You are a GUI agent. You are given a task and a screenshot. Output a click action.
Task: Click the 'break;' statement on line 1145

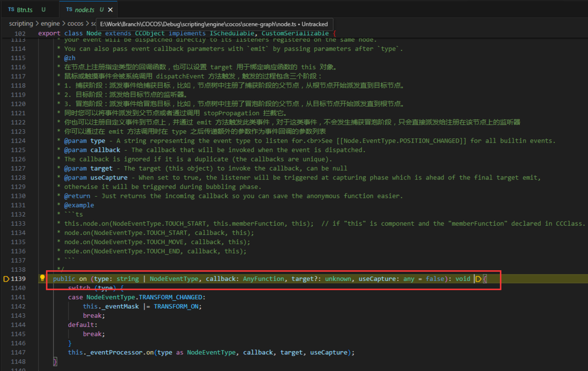pos(94,334)
